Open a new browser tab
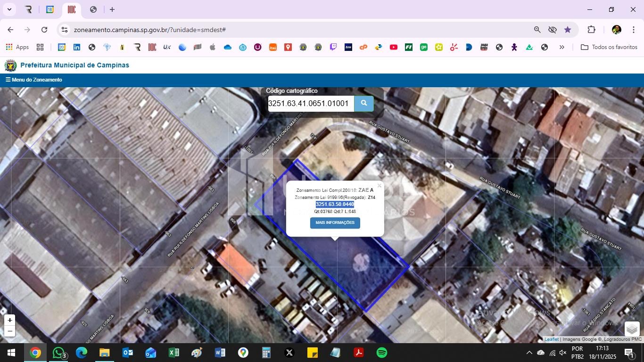Viewport: 644px width, 362px height. click(112, 9)
